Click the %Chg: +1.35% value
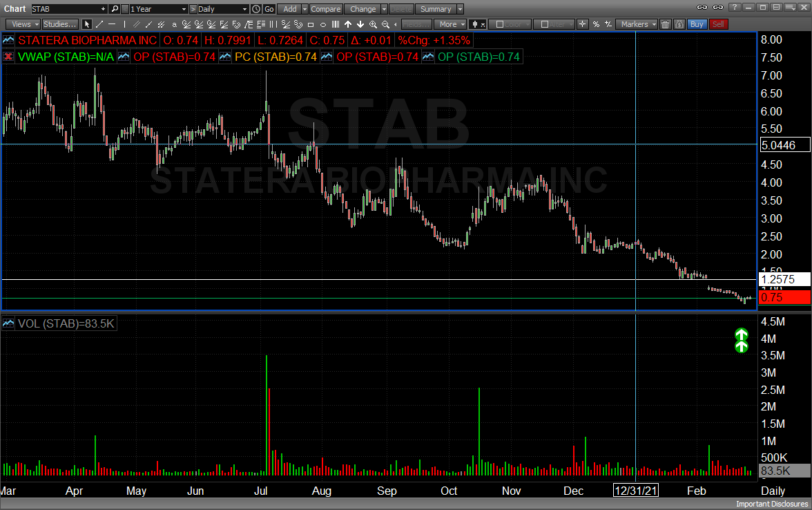 [434, 40]
